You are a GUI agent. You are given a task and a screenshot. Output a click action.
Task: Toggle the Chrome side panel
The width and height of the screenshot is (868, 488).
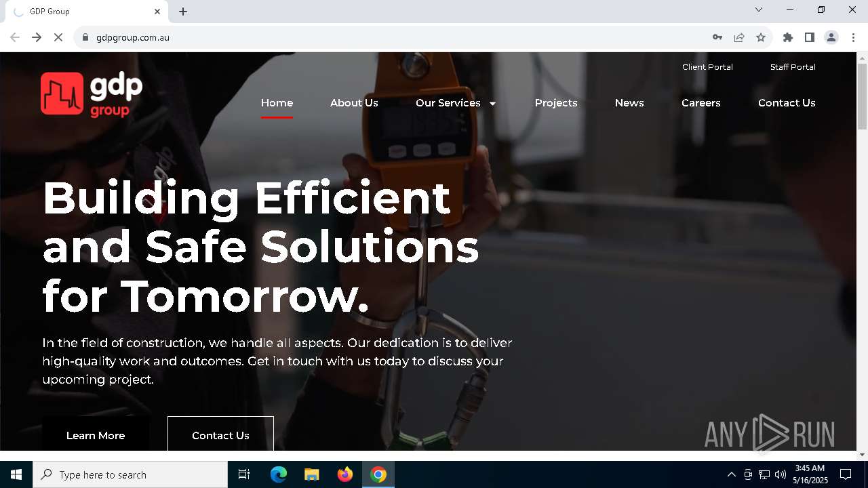(810, 37)
